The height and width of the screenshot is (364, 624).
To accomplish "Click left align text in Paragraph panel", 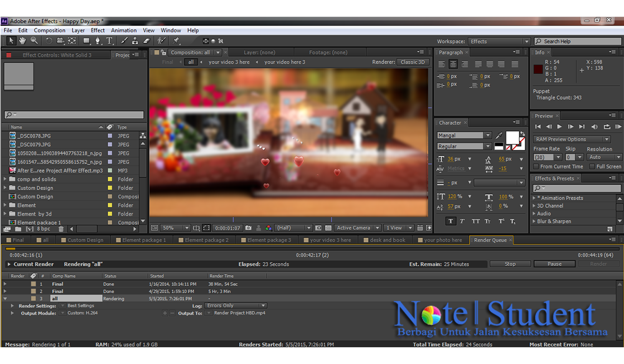I will [442, 64].
